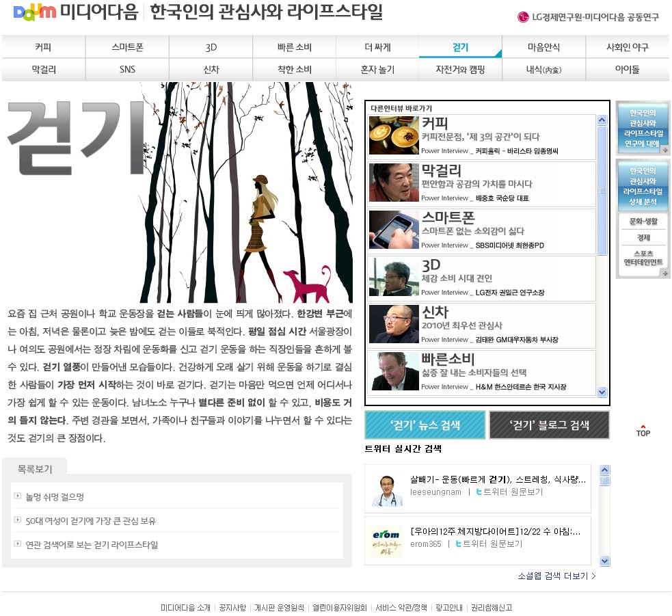Select the 목록보기 tab
Screen dimensions: 672x616
coord(35,469)
